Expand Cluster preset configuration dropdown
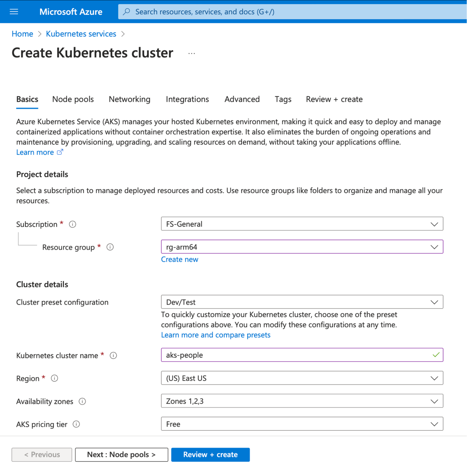467x476 pixels. tap(302, 302)
